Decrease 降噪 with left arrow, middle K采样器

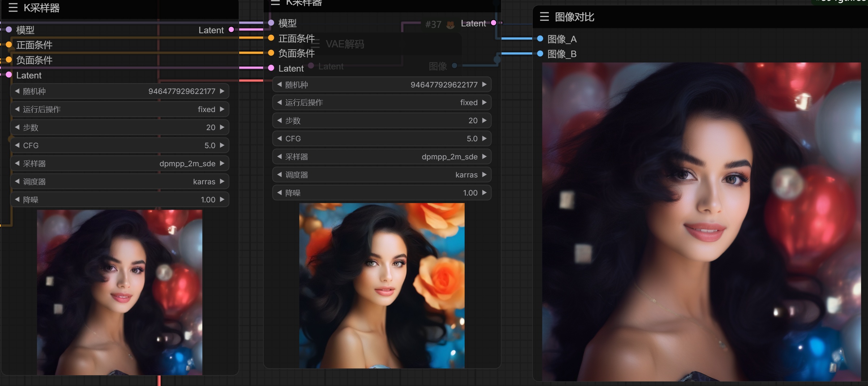tap(279, 193)
